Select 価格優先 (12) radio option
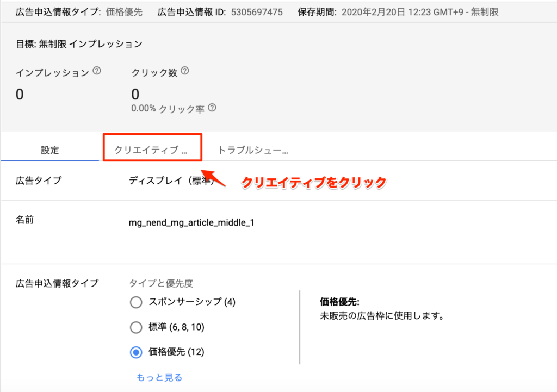 (136, 352)
